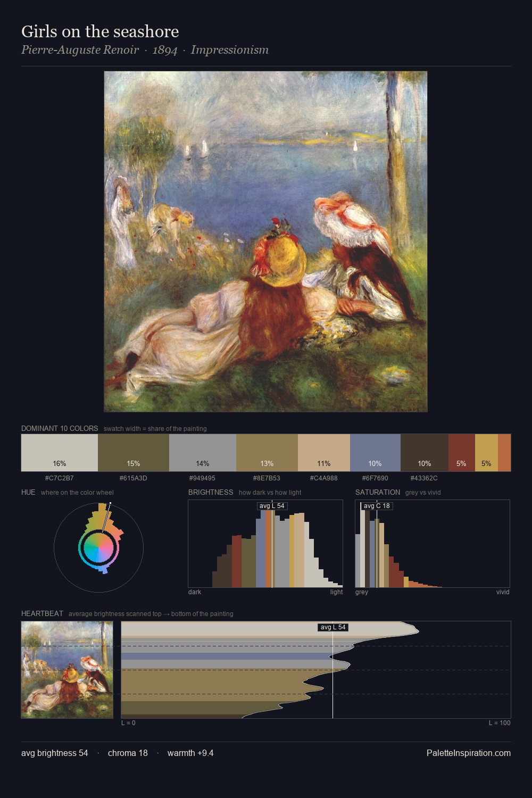Click the Impressionism style label

230,50
